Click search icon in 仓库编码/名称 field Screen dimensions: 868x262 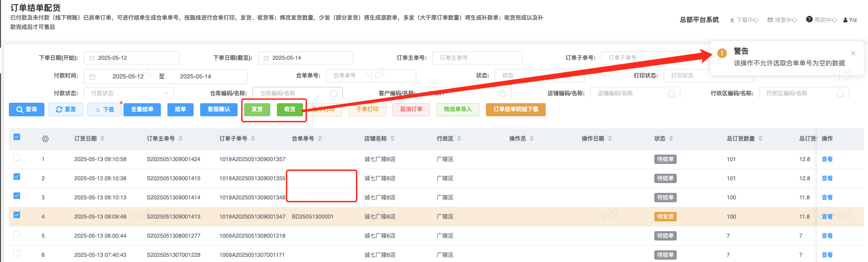pos(334,93)
